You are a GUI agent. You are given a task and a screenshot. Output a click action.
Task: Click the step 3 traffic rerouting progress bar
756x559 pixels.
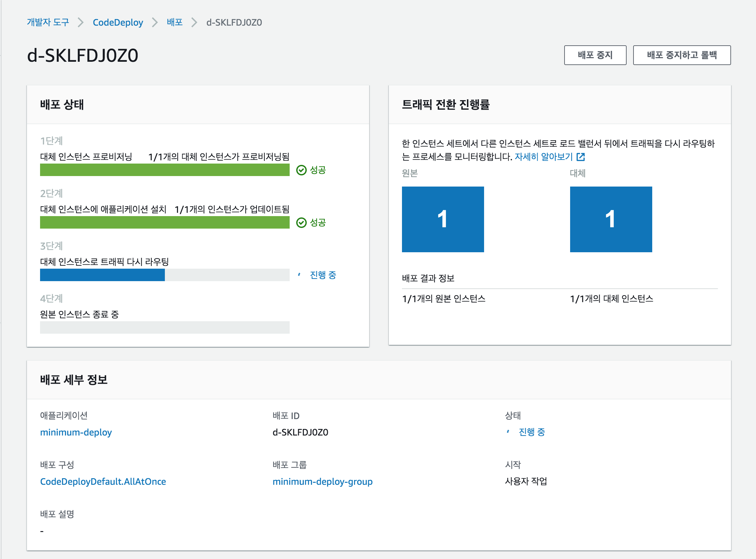165,275
